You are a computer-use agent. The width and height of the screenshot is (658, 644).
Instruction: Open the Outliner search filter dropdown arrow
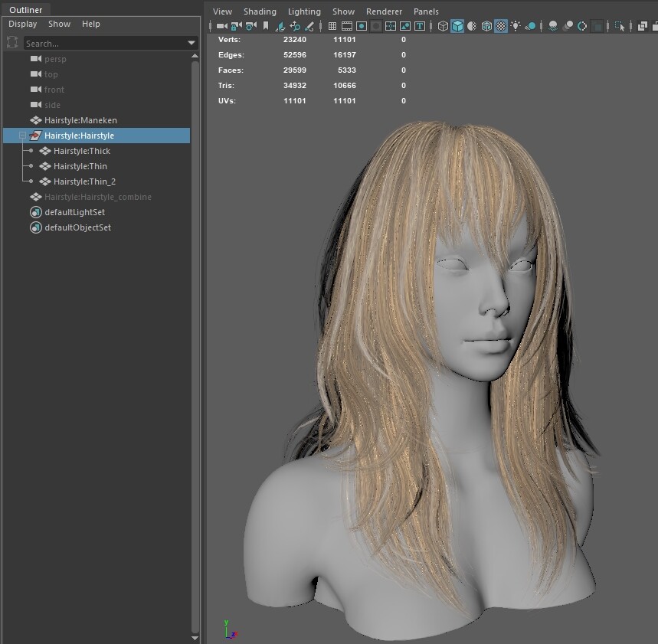tap(192, 43)
